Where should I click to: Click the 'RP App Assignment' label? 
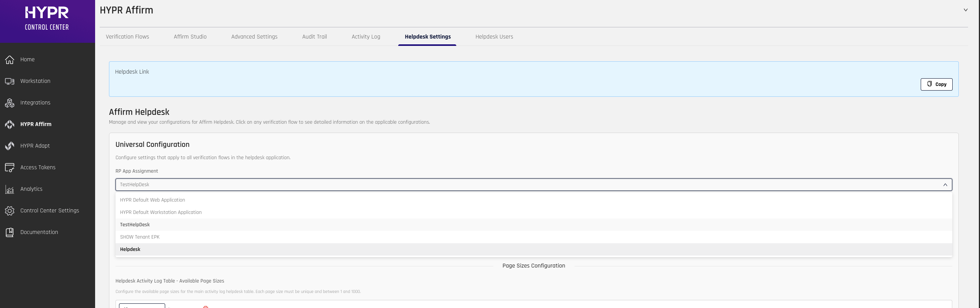point(137,171)
